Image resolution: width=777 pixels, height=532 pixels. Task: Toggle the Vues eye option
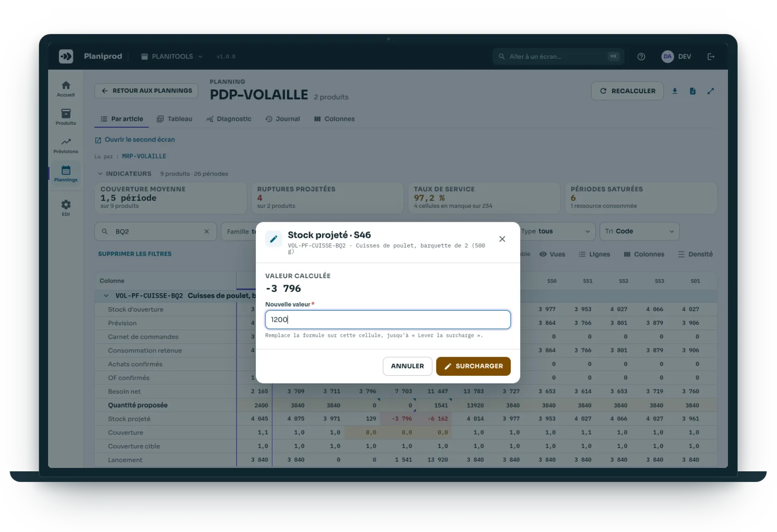[x=552, y=254]
